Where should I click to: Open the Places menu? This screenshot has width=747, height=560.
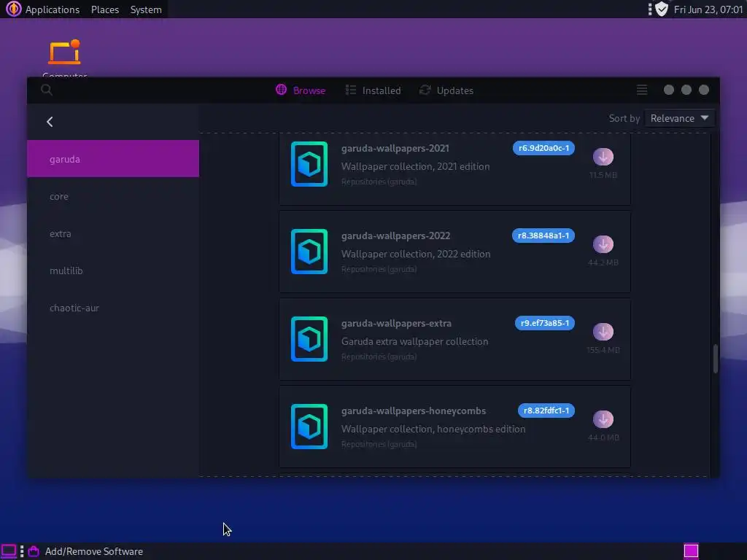coord(105,9)
